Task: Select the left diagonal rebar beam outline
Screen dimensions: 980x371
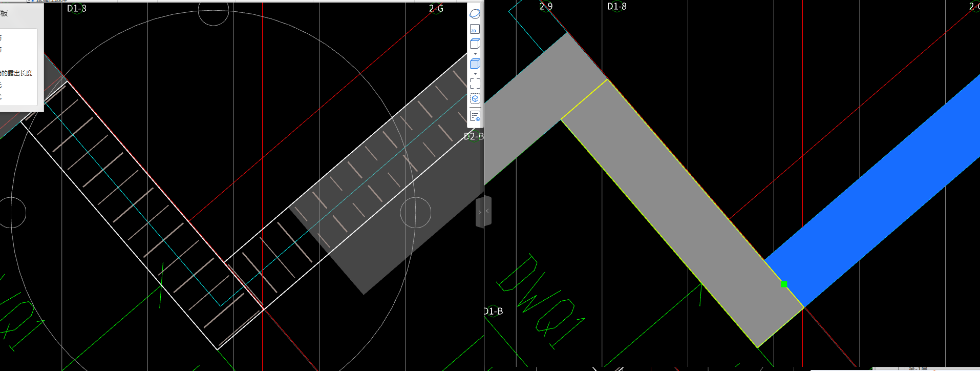Action: [142, 215]
